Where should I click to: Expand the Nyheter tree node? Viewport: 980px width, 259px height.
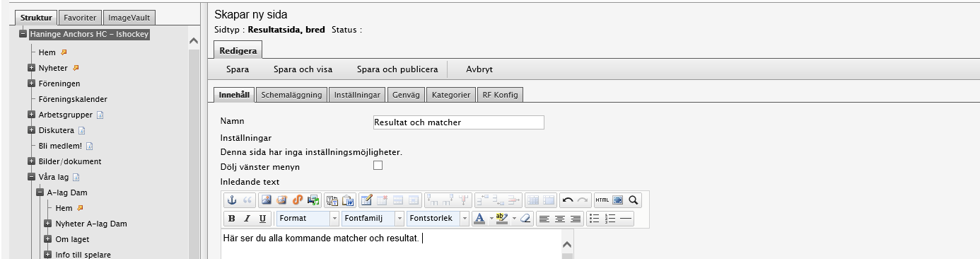(31, 68)
